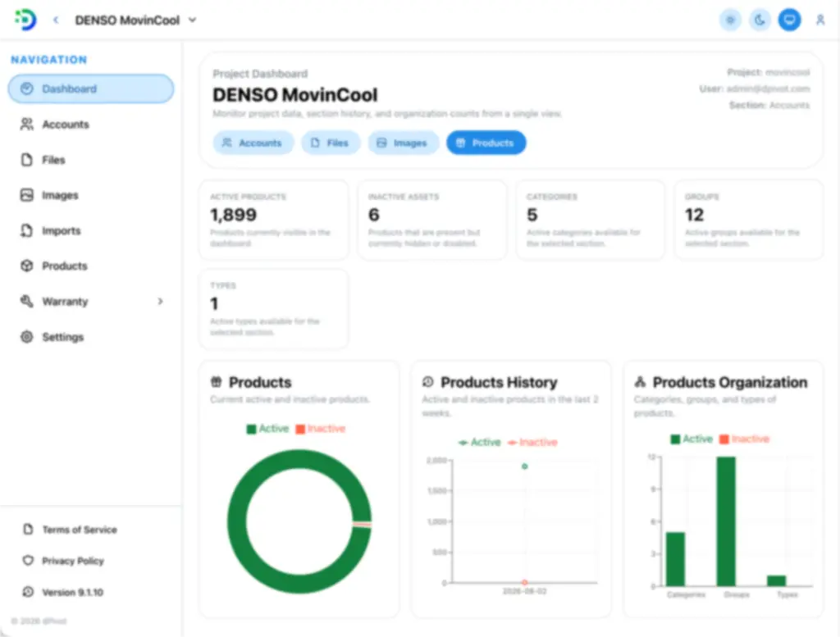This screenshot has height=637, width=840.
Task: Select system theme monitor icon
Action: [x=789, y=20]
